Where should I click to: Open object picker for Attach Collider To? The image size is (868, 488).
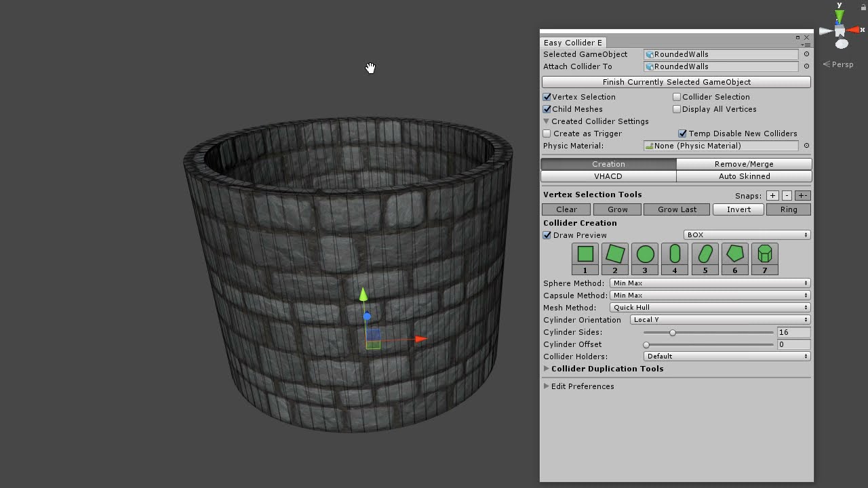point(806,66)
